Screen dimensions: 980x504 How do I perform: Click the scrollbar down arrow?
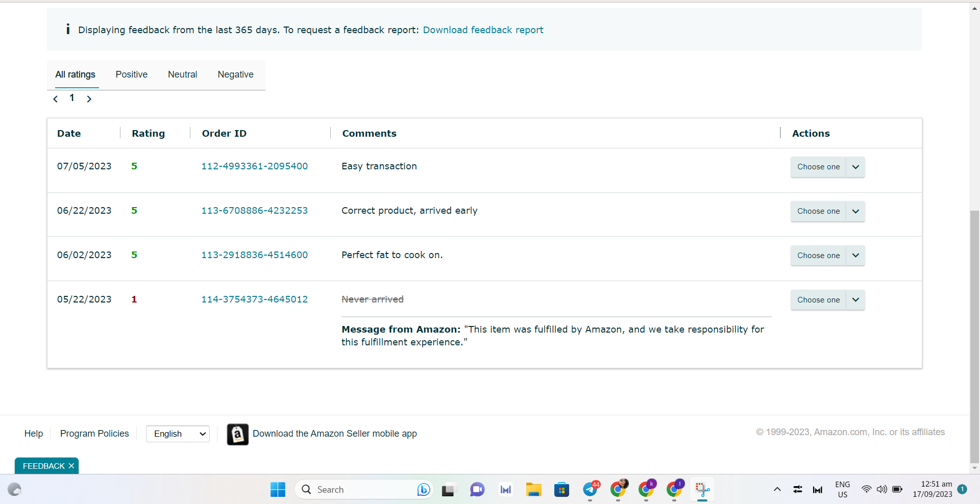pyautogui.click(x=974, y=468)
